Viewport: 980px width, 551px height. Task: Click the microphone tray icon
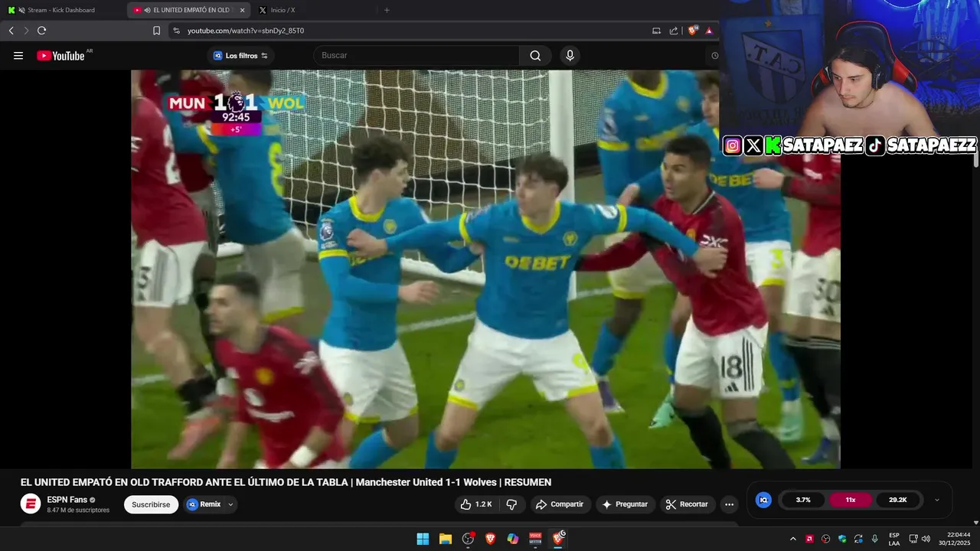[875, 539]
